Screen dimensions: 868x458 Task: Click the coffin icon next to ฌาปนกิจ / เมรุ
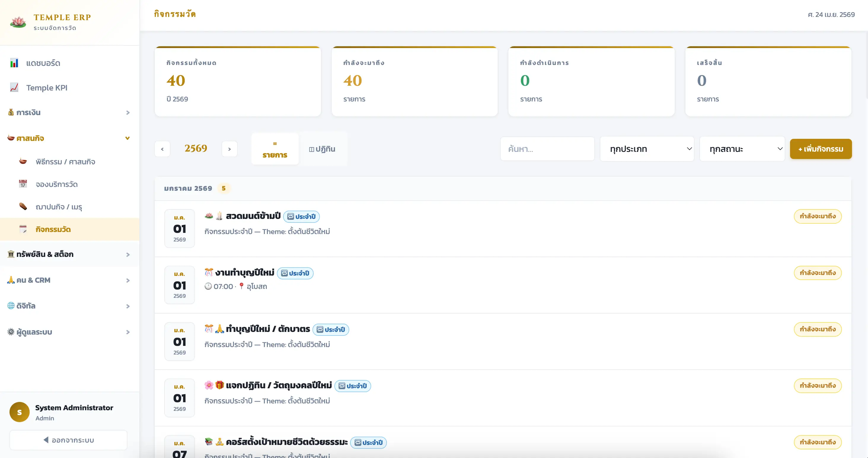coord(23,206)
